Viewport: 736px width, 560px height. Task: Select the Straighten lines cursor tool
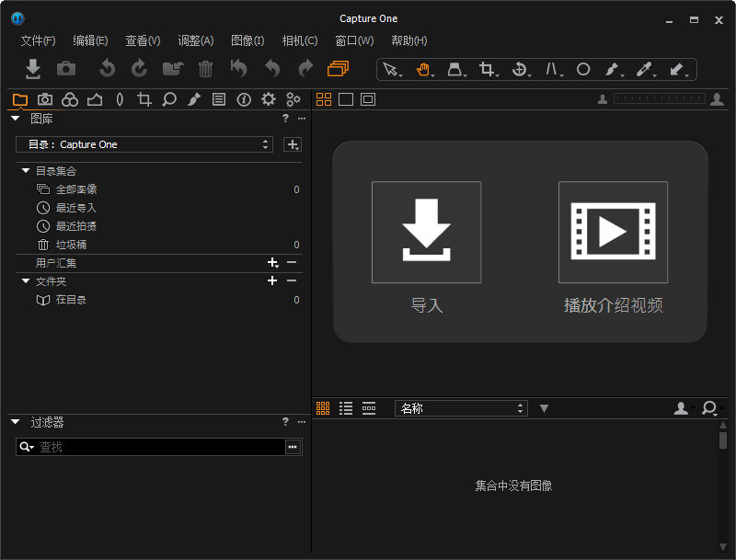click(x=553, y=69)
